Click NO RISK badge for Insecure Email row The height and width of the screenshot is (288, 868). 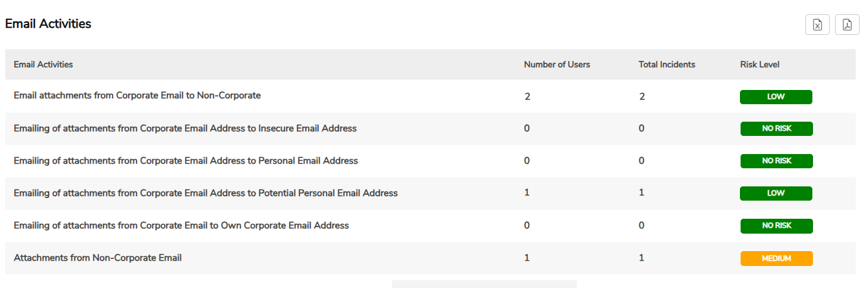(x=776, y=129)
